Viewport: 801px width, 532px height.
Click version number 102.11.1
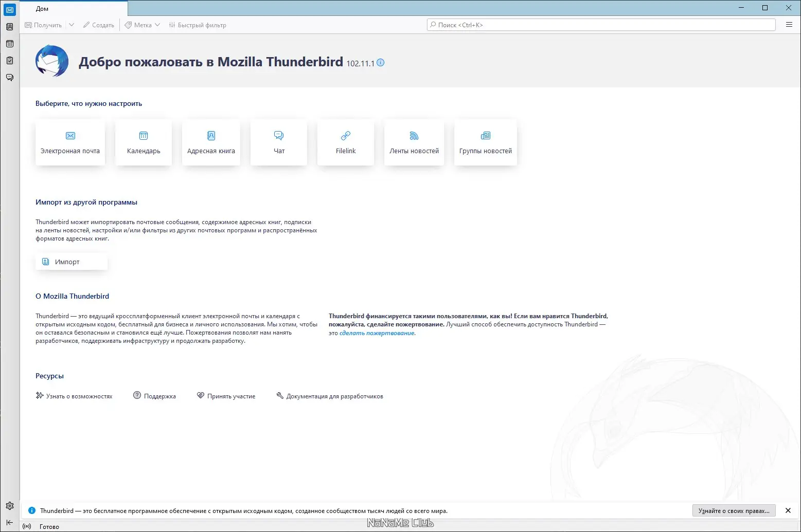coord(361,63)
